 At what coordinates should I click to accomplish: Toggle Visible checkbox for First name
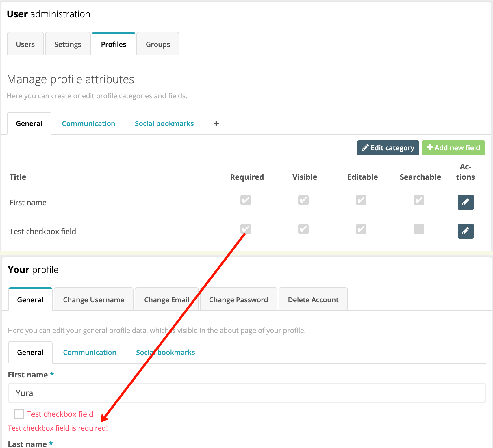[x=303, y=200]
